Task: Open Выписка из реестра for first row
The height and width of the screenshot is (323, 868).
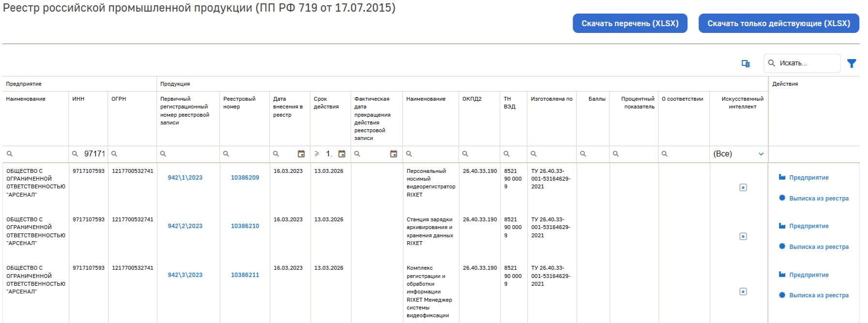Action: [819, 199]
